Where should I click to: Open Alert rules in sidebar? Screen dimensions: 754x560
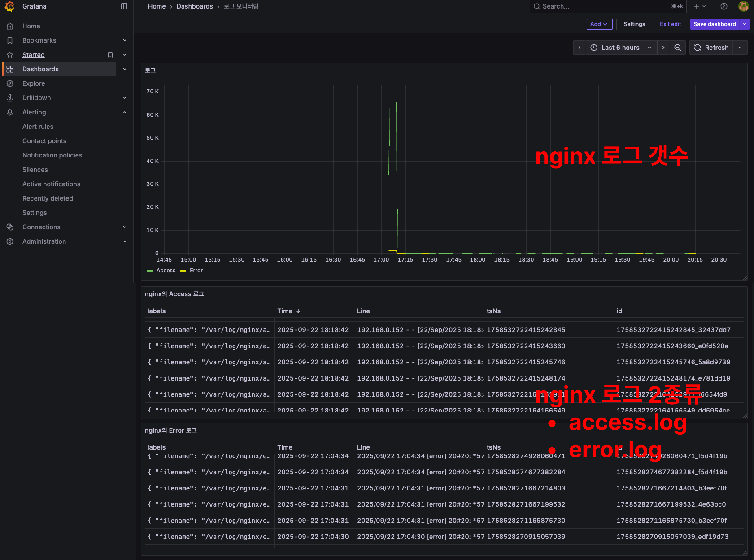38,127
